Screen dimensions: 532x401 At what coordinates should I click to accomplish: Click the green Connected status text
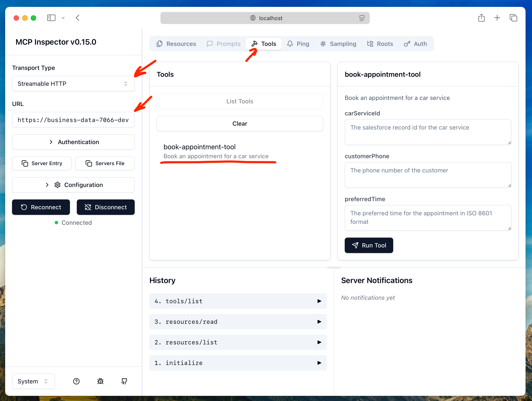[x=77, y=223]
